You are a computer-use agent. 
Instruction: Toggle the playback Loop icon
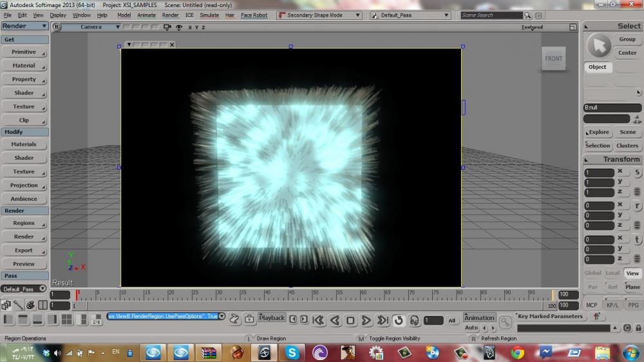398,320
